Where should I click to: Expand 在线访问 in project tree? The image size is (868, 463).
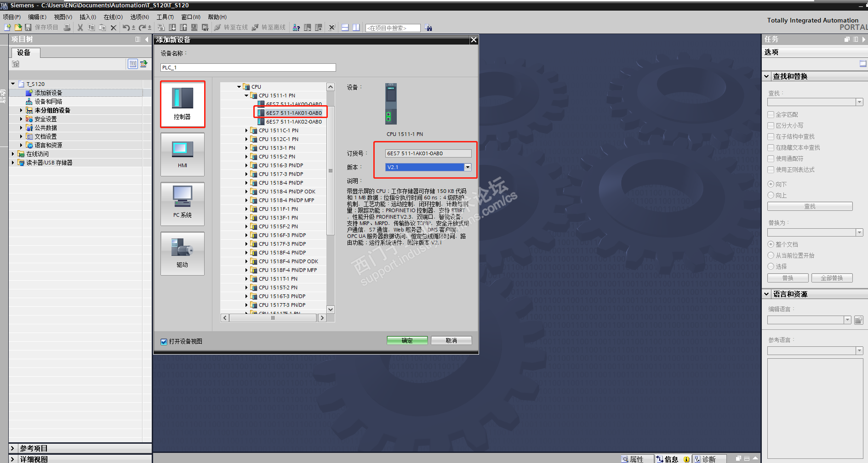click(13, 154)
